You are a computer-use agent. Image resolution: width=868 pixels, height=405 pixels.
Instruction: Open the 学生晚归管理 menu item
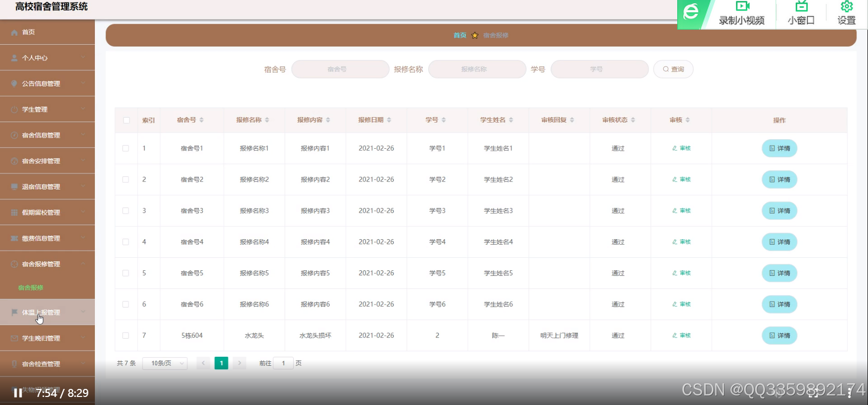[47, 338]
